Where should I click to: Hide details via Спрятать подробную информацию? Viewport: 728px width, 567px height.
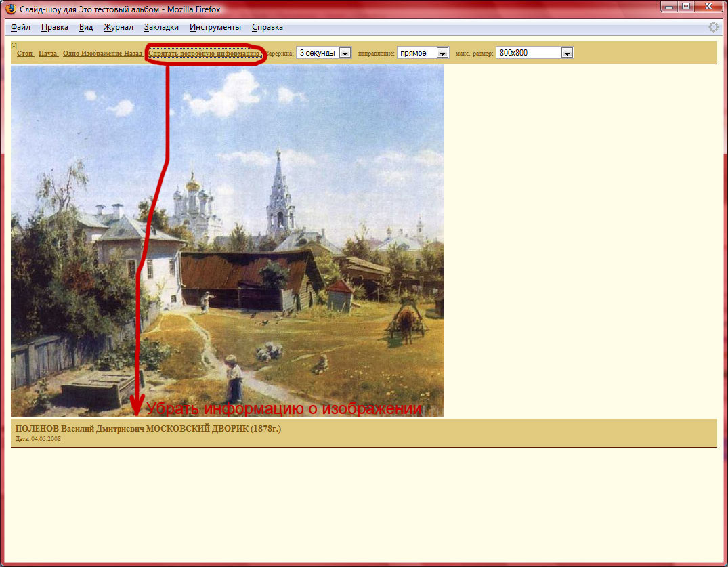[x=204, y=54]
